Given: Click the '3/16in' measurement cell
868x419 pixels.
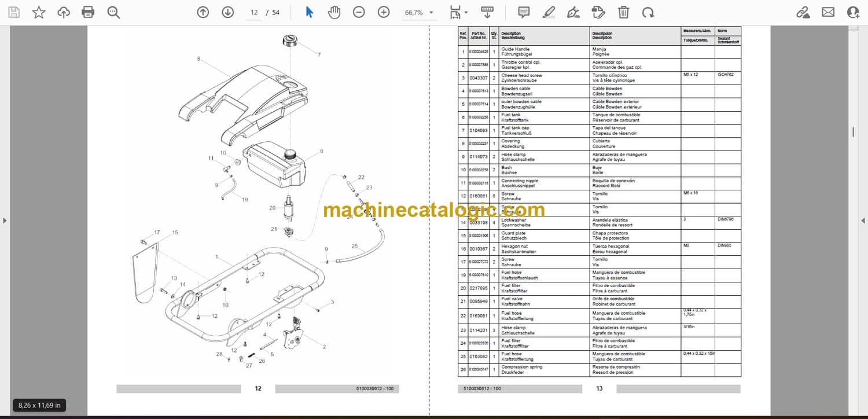Looking at the screenshot, I should pos(689,328).
